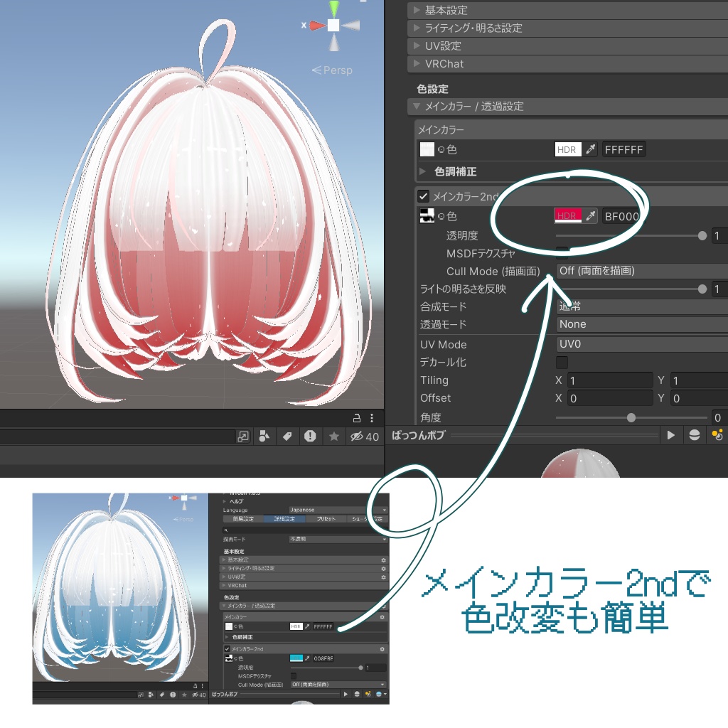Viewport: 728px width, 728px height.
Task: Click the crossed-eye hidden count icon showing 40
Action: [360, 436]
